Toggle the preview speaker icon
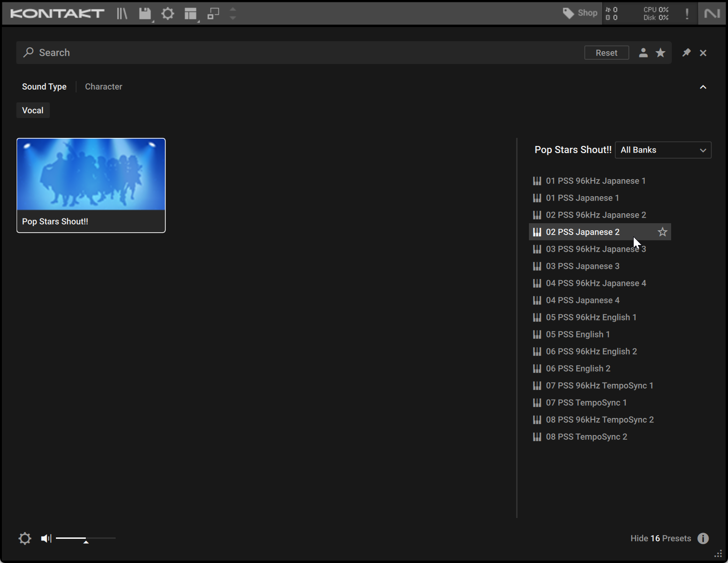728x563 pixels. point(46,538)
